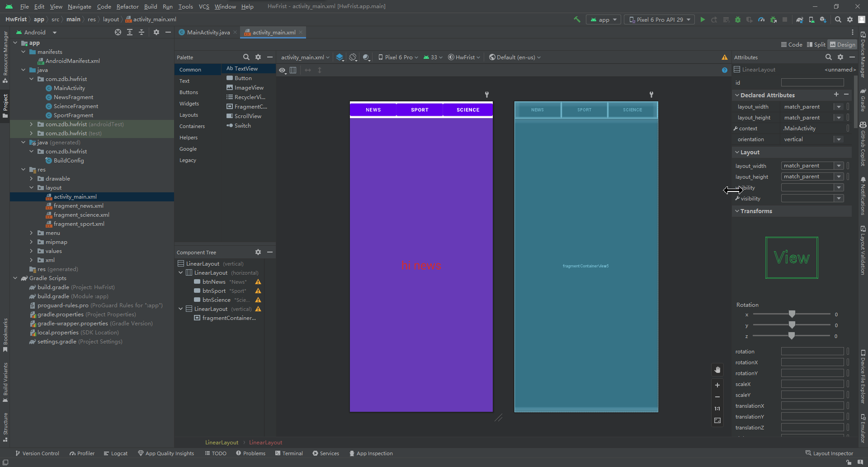Click Search Everywhere magnifier in main toolbar
This screenshot has height=467, width=868.
point(838,19)
